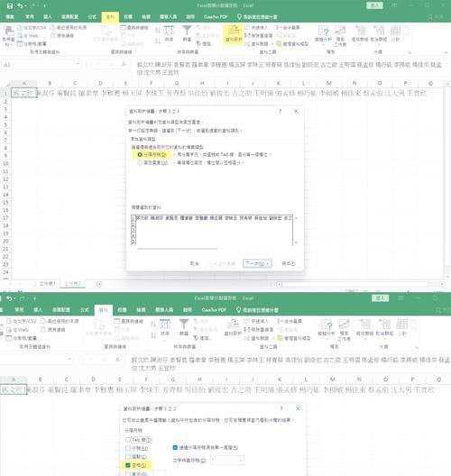Viewport: 451px width, 476px height.
Task: Open What-If Analysis icon in upper ribbon
Action: (x=323, y=34)
